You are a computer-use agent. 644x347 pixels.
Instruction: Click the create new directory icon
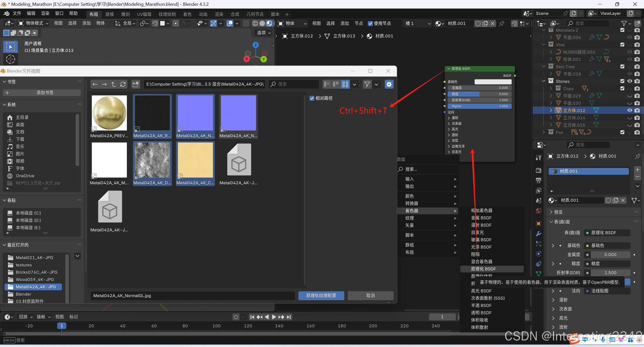point(136,84)
